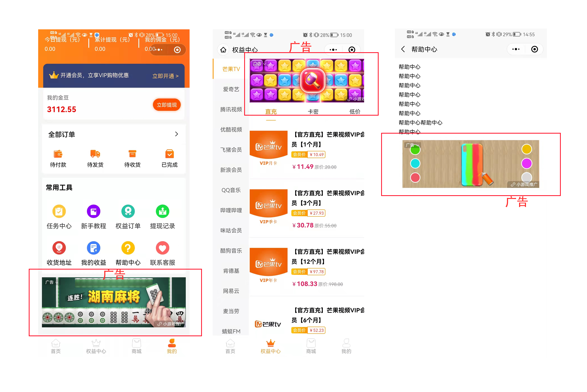
Task: Open 芒果视频VIP会员【1个月】 product
Action: pos(307,150)
